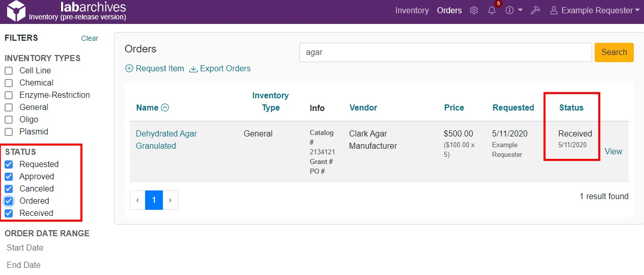The image size is (644, 275).
Task: Click the Request Item plus icon
Action: click(x=129, y=69)
